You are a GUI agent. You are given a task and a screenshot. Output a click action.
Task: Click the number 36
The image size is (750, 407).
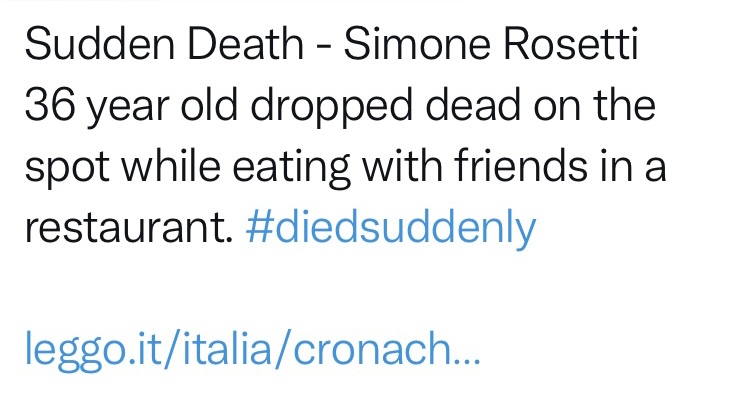click(50, 105)
